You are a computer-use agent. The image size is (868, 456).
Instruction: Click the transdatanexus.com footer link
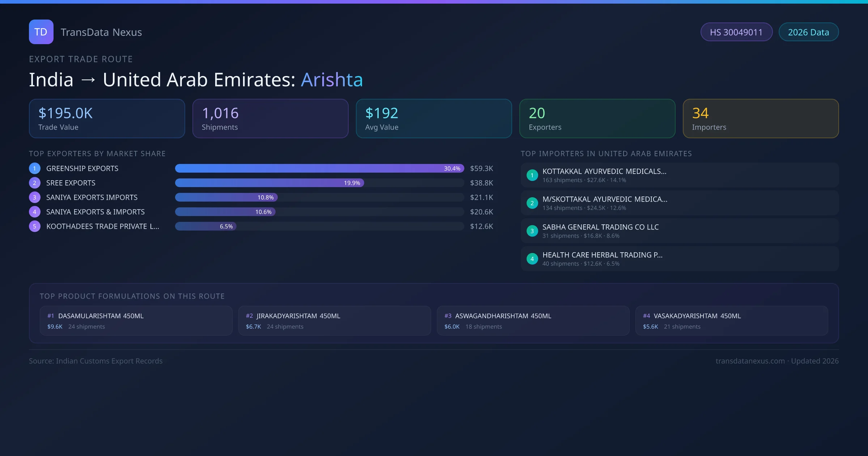pyautogui.click(x=750, y=361)
